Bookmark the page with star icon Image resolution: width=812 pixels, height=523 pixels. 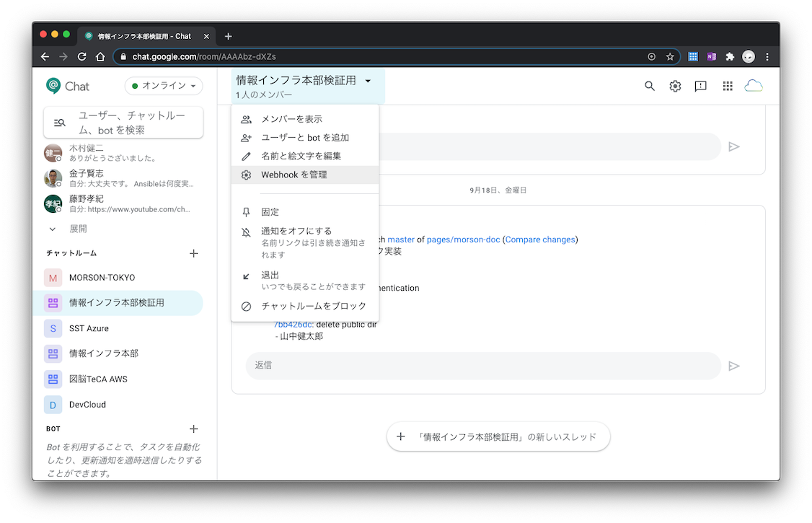[x=670, y=56]
